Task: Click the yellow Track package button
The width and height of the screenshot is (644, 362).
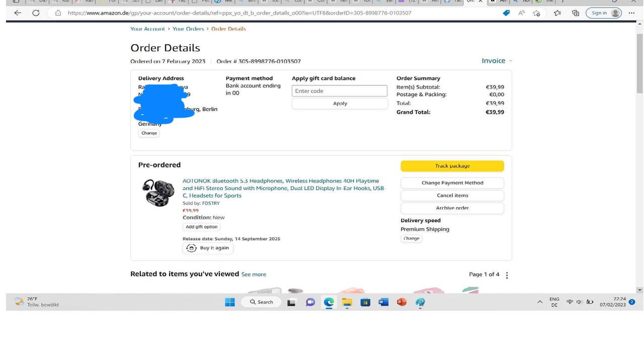Action: tap(452, 166)
